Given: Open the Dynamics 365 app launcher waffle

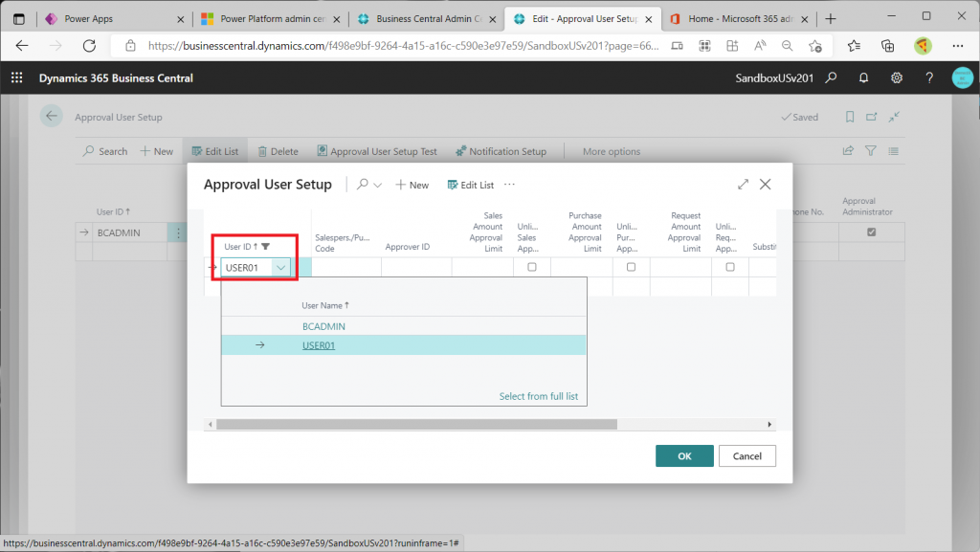Looking at the screenshot, I should click(17, 77).
